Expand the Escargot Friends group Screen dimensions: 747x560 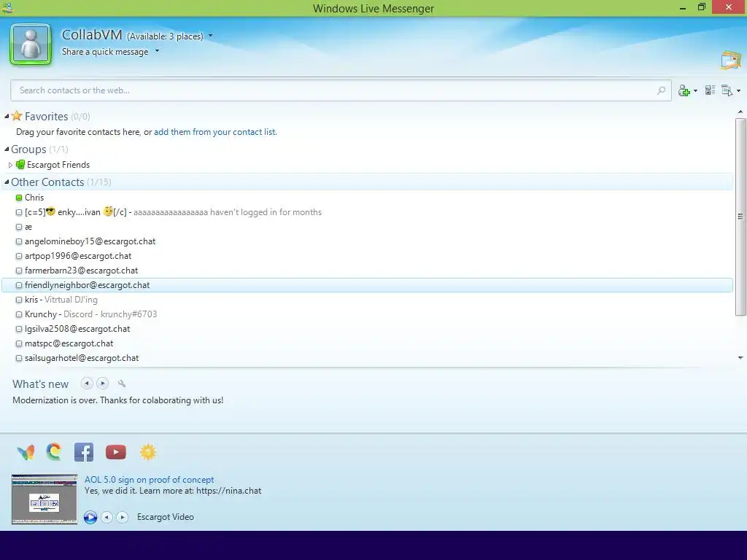[x=10, y=165]
